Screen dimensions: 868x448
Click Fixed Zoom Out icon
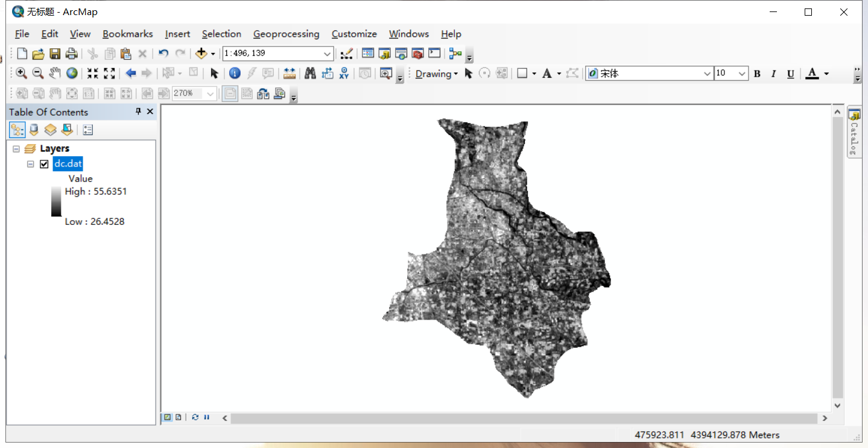(x=109, y=74)
